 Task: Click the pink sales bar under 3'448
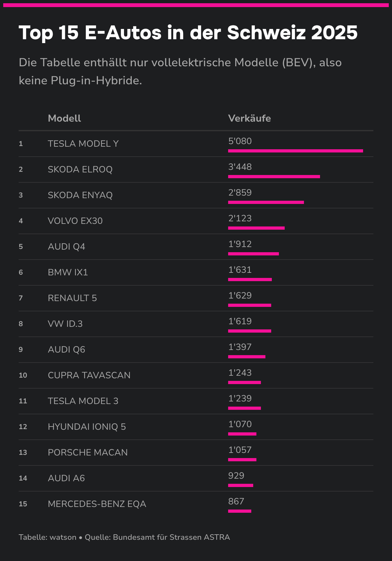click(274, 177)
